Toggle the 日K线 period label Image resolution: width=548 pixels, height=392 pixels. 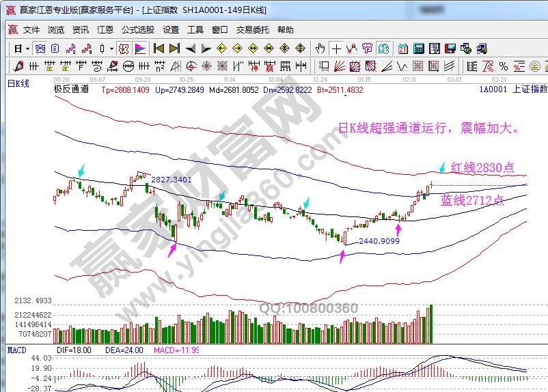(x=18, y=83)
